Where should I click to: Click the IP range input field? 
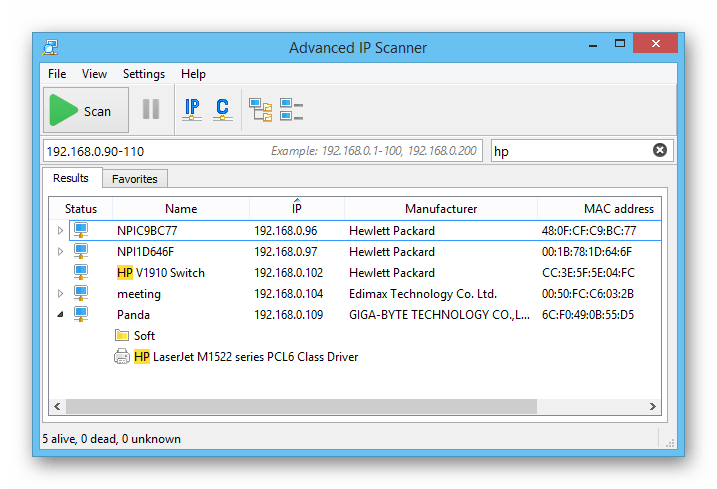(263, 151)
